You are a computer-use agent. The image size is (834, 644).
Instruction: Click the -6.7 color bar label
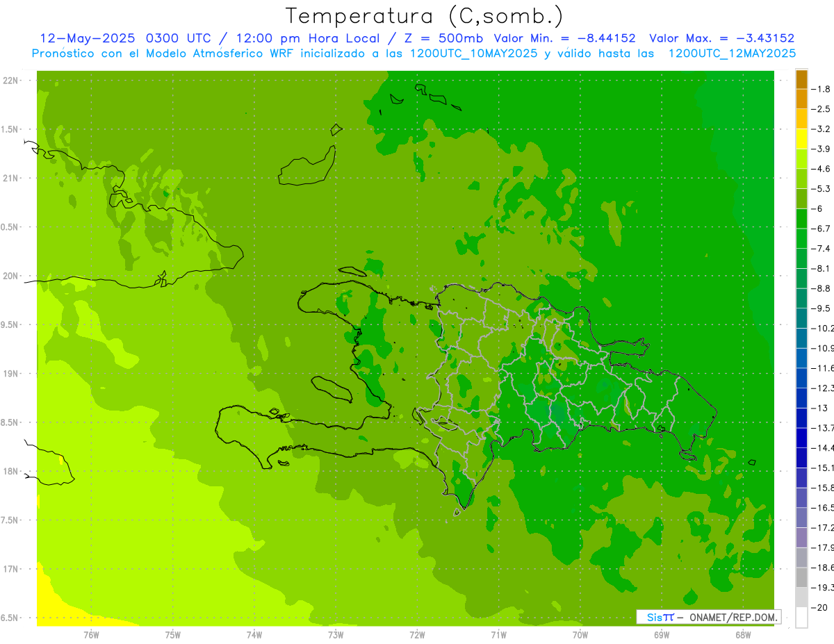[822, 229]
